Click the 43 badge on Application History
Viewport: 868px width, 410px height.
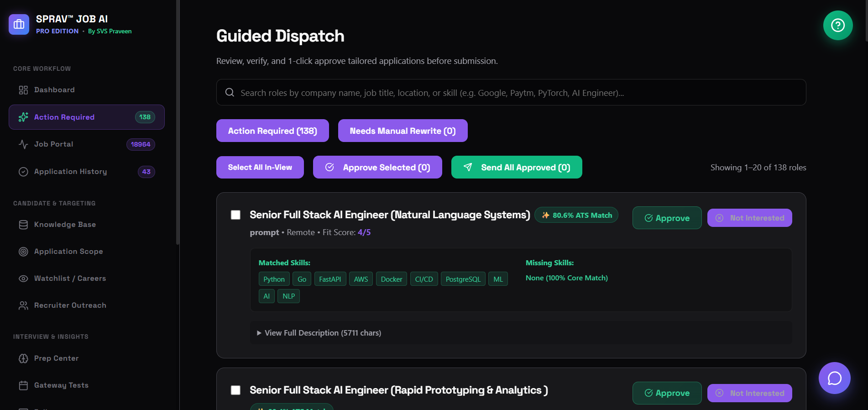tap(146, 172)
